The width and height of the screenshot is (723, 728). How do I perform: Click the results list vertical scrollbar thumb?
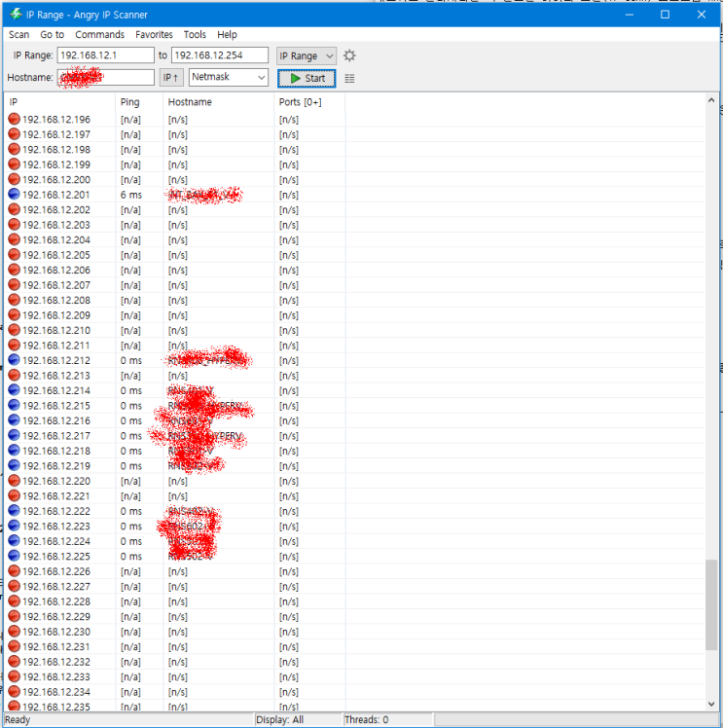tap(711, 605)
